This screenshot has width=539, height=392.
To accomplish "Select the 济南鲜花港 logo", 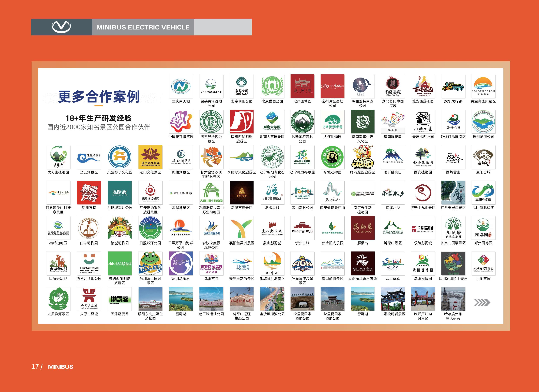I will tap(393, 122).
